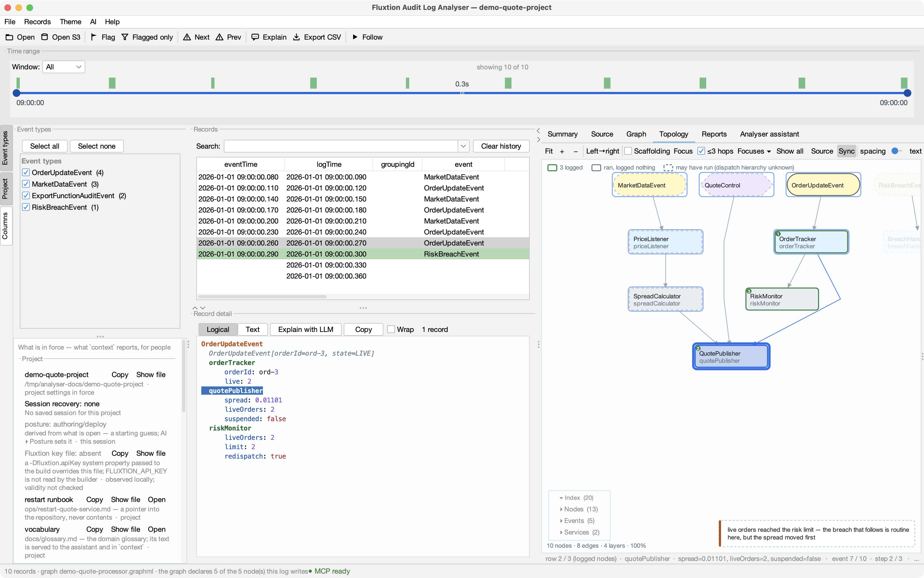The height and width of the screenshot is (578, 924).
Task: Enable the Scaffolding checkbox
Action: pyautogui.click(x=628, y=151)
